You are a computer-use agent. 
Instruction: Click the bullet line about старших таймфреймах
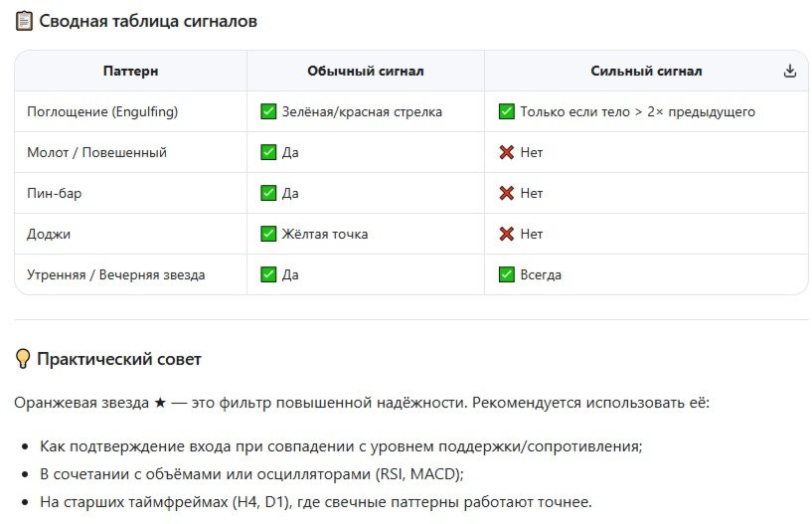coord(315,502)
